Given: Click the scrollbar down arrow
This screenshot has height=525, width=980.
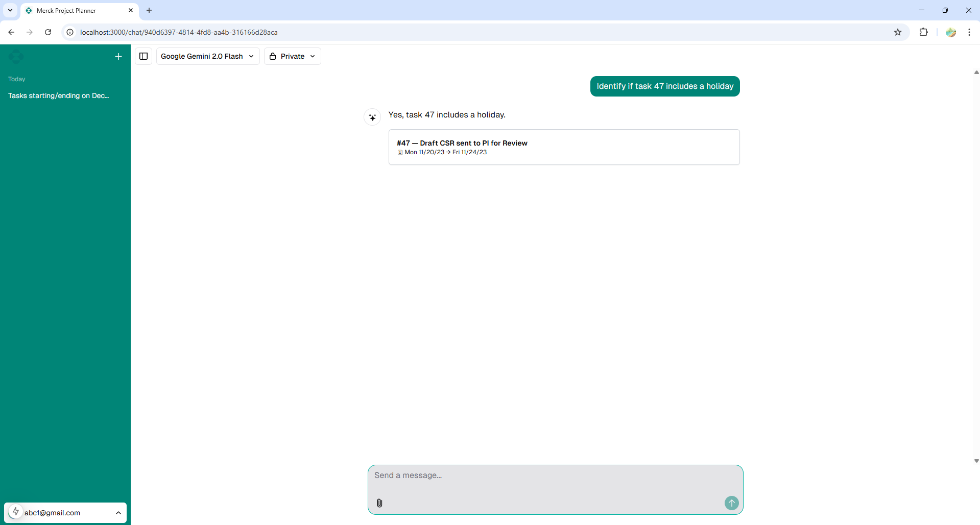Looking at the screenshot, I should 976,461.
